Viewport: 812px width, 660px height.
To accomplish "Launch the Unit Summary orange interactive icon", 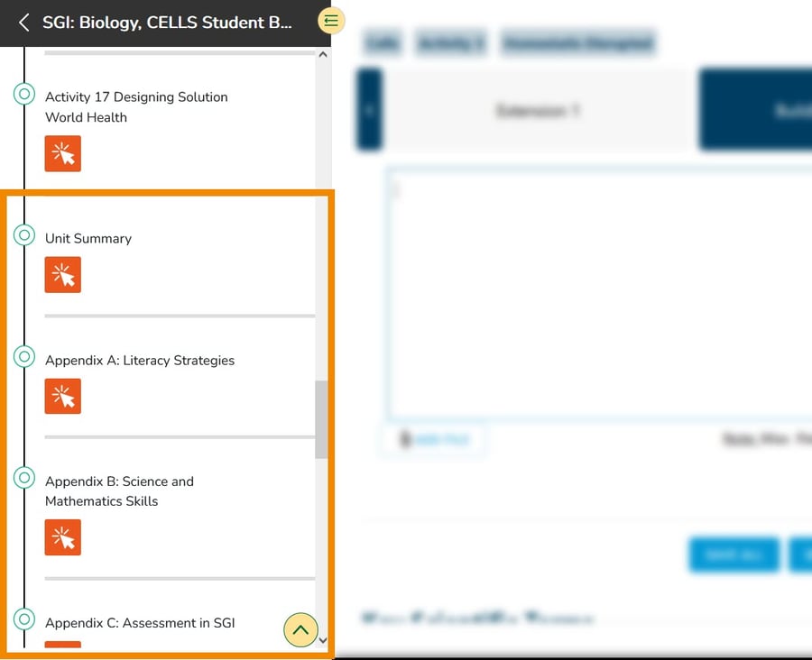I will [x=63, y=275].
